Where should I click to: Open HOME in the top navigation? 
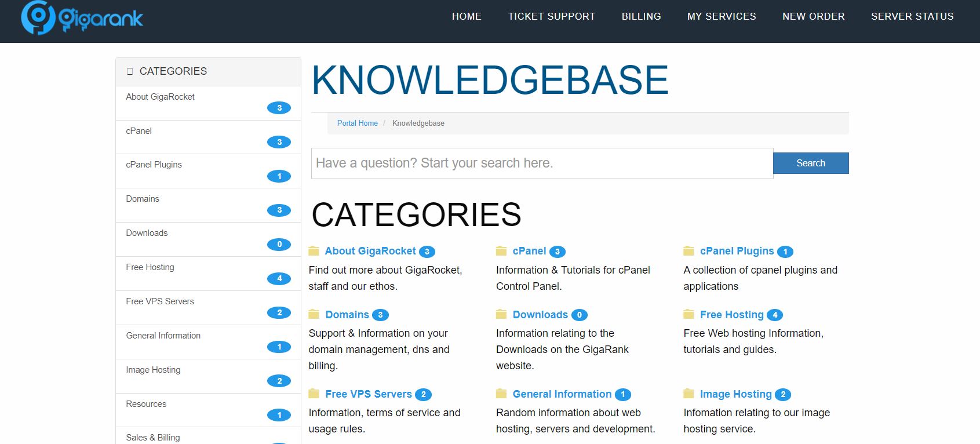click(467, 16)
